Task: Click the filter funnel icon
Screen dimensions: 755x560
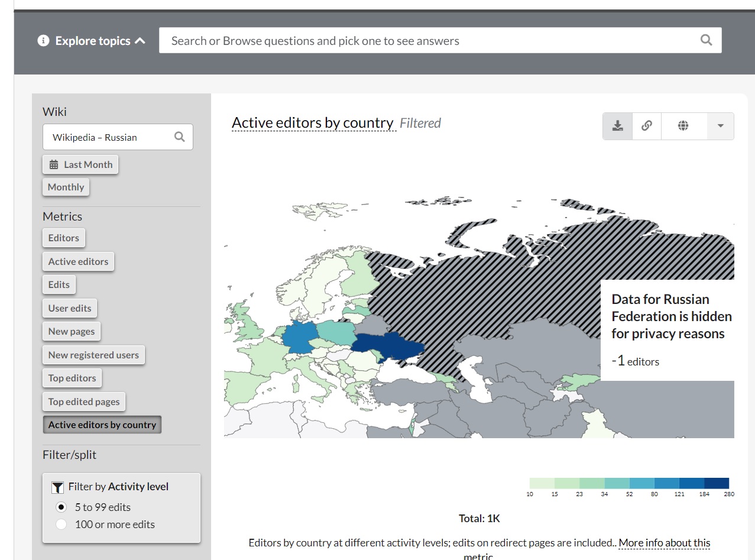Action: point(57,487)
